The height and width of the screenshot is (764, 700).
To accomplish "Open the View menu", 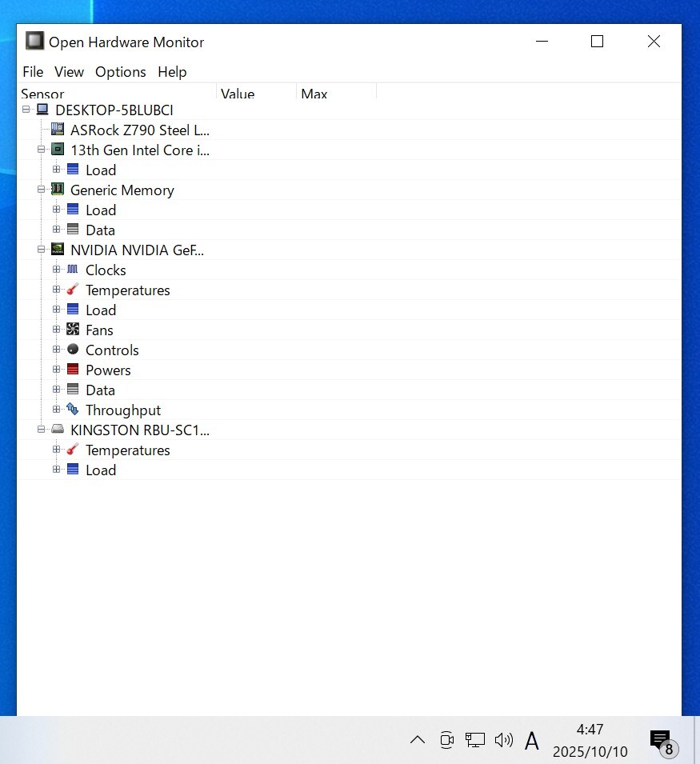I will tap(69, 72).
